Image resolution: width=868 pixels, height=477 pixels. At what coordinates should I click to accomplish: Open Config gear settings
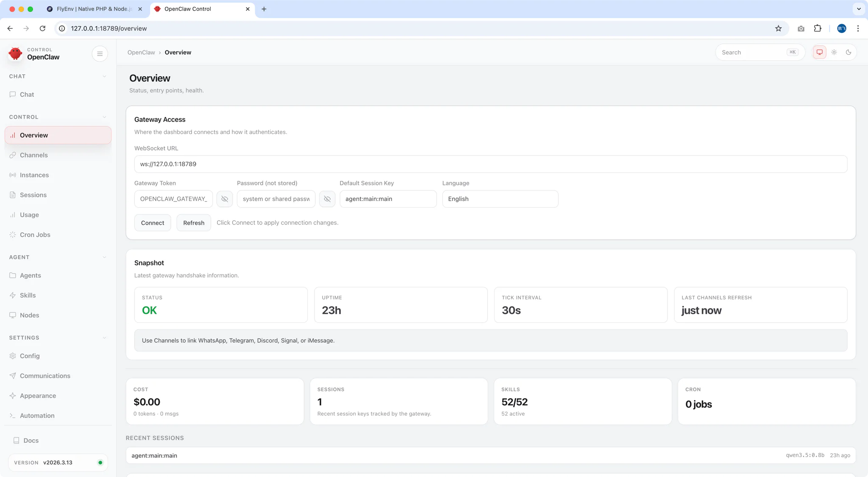(29, 356)
